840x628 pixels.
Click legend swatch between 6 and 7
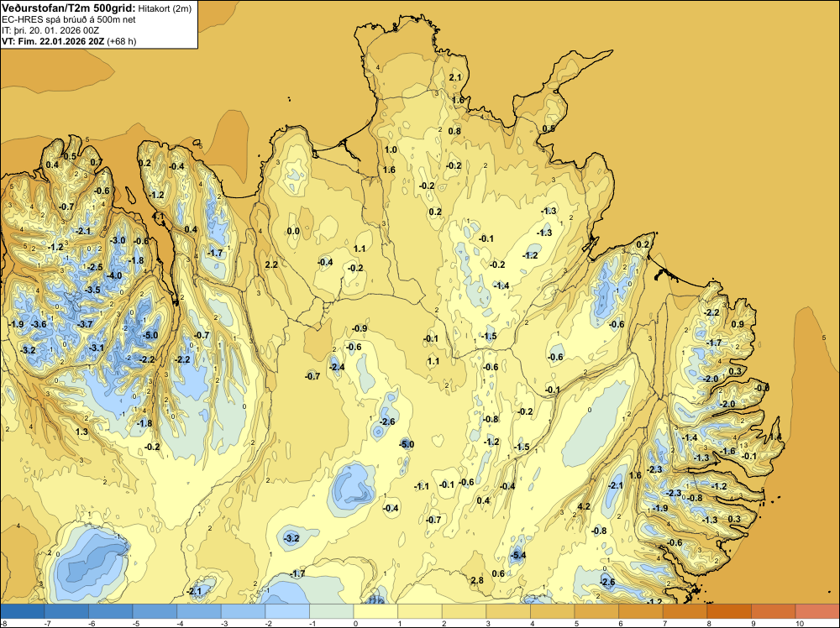click(641, 611)
